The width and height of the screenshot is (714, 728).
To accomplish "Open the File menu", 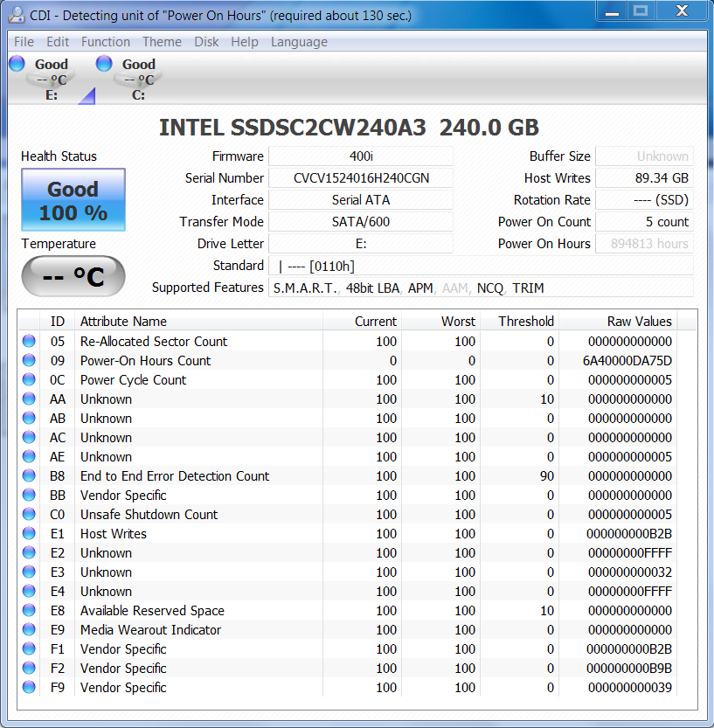I will coord(24,42).
